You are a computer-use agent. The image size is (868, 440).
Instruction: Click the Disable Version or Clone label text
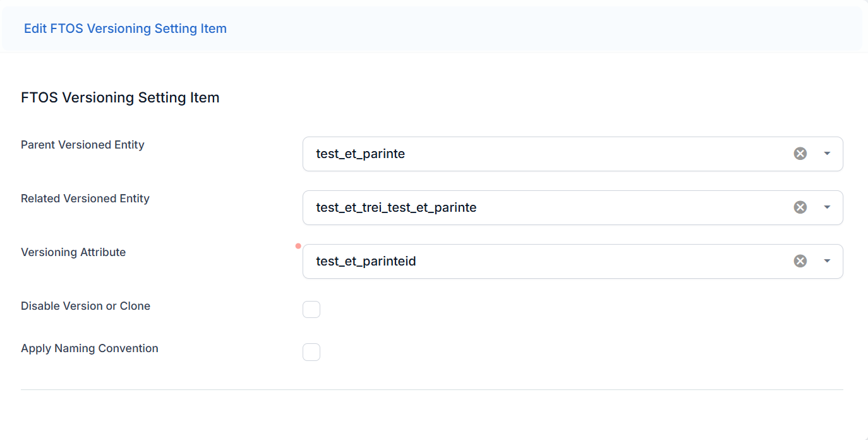pyautogui.click(x=85, y=306)
